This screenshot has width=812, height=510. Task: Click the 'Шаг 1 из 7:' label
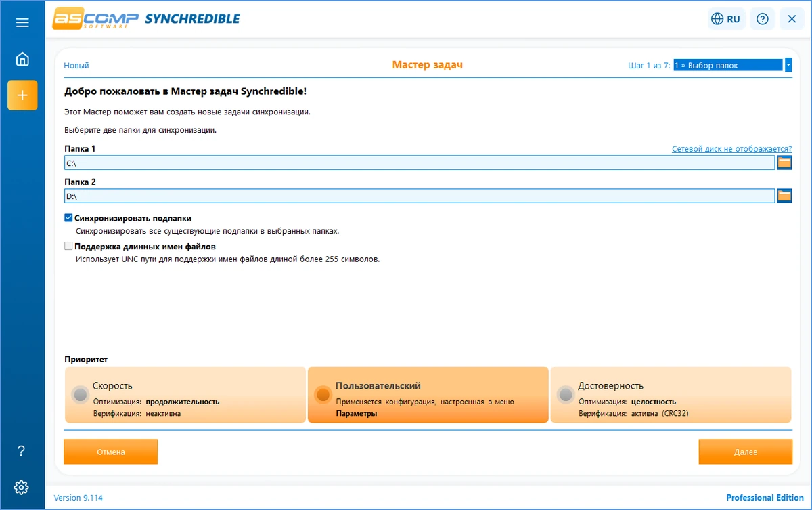point(649,66)
